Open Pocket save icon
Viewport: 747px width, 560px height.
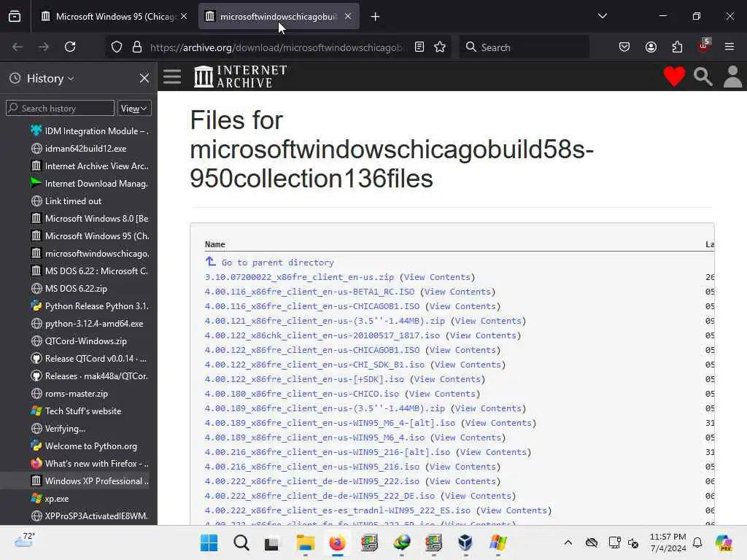(624, 47)
